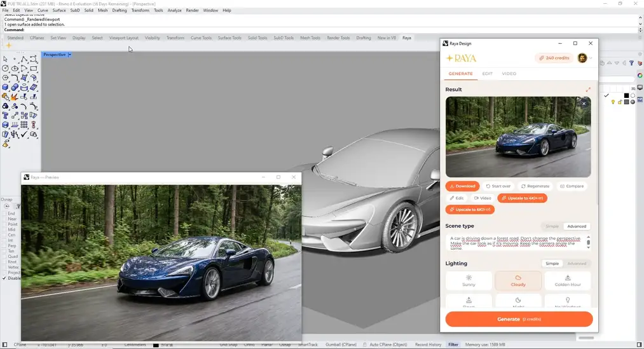Choose Sunny lighting preset
The height and width of the screenshot is (349, 644).
pyautogui.click(x=469, y=281)
